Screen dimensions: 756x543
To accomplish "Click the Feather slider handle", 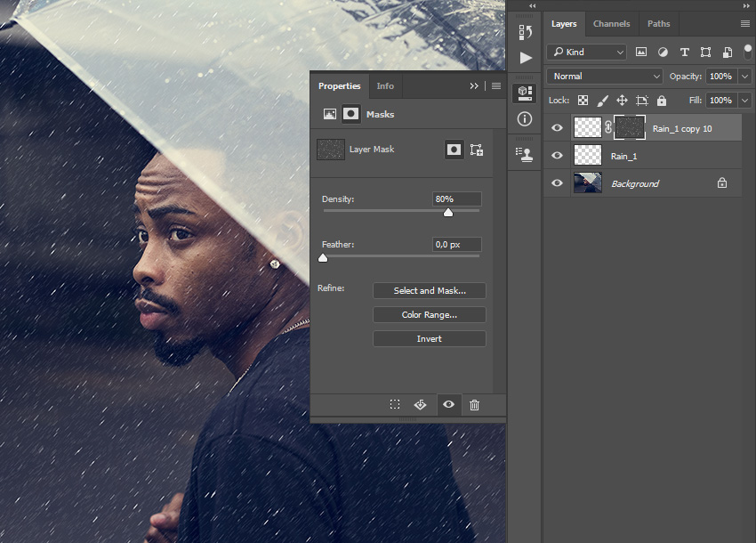I will click(323, 258).
